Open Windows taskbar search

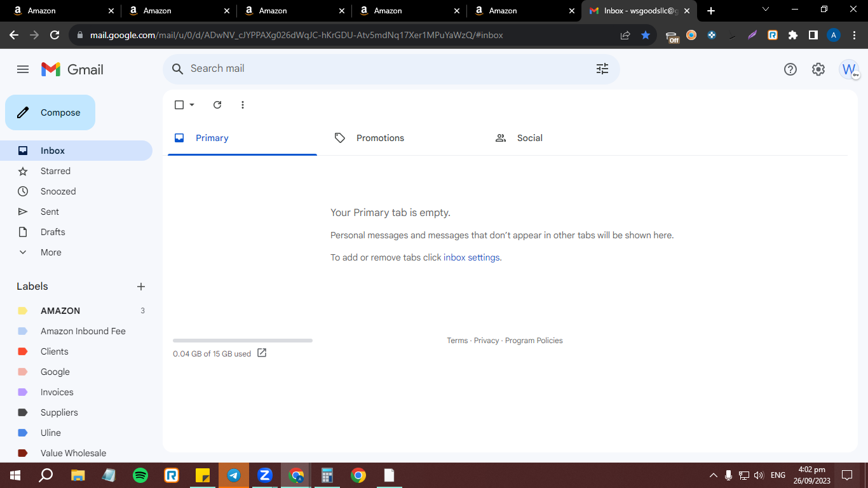[46, 475]
